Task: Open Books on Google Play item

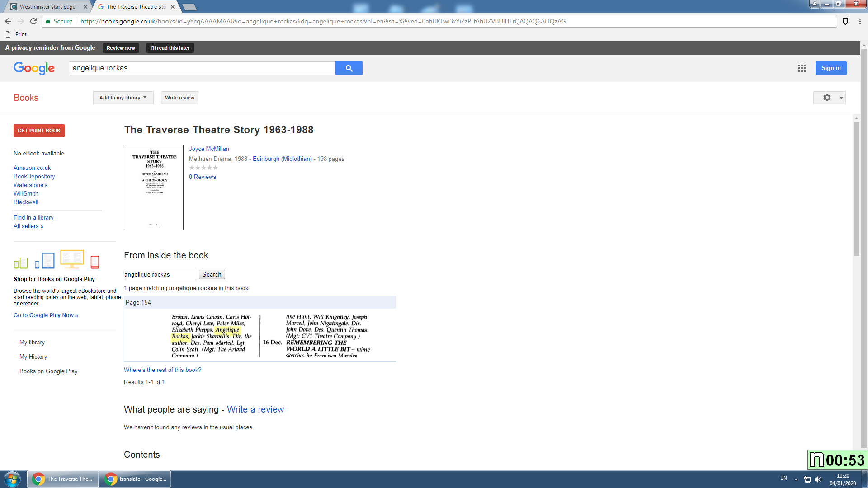Action: click(x=48, y=371)
